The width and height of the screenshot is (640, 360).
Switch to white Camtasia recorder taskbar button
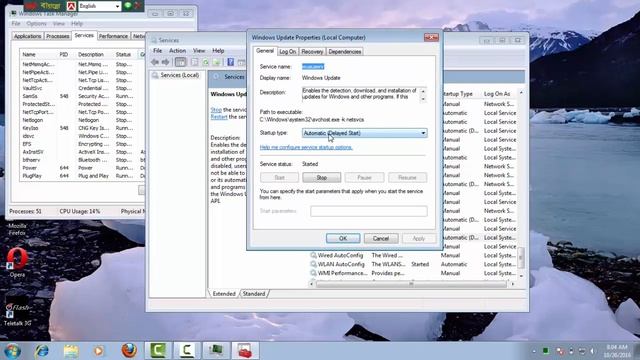tap(187, 351)
